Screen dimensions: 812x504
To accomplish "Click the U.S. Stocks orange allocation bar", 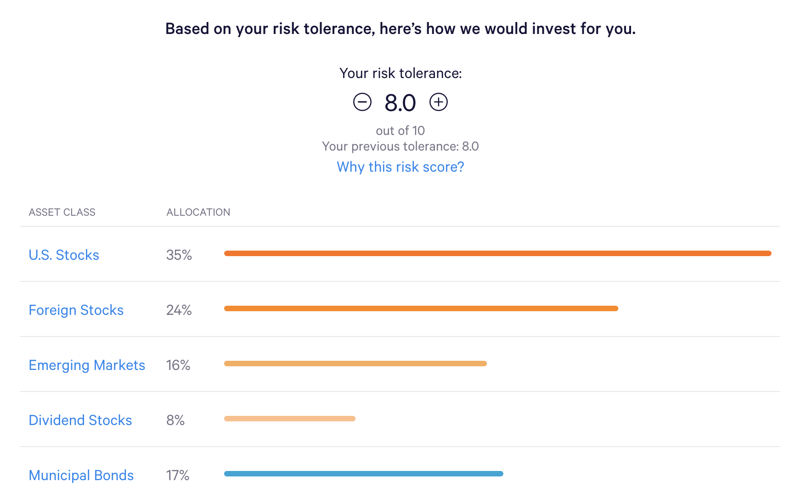I will 497,253.
